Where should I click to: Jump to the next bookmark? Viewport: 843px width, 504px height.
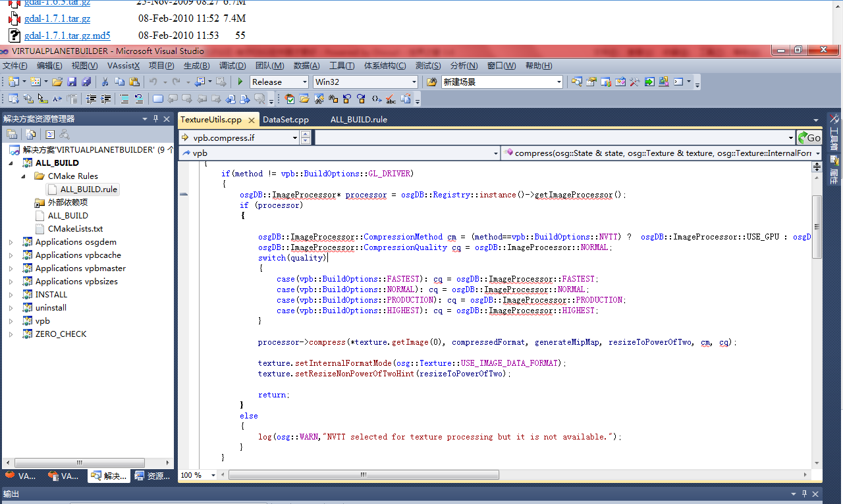[x=187, y=99]
